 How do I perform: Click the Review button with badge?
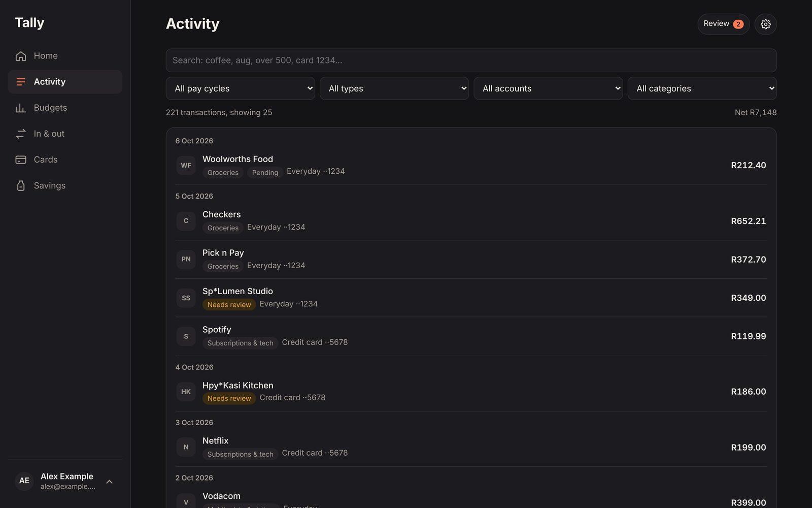[723, 24]
